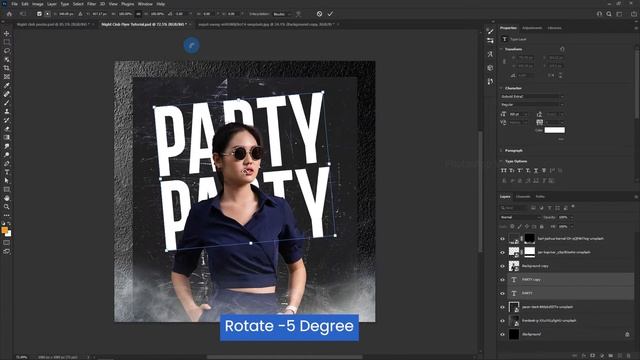The width and height of the screenshot is (640, 360).
Task: Toggle maintain aspect ratio link in options bar
Action: coord(138,14)
